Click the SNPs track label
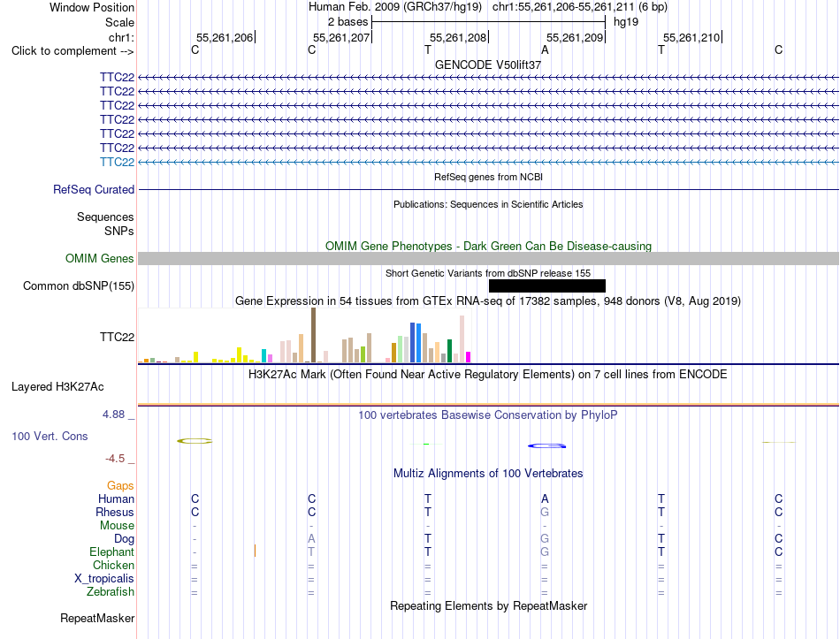The height and width of the screenshot is (639, 840). click(x=119, y=231)
